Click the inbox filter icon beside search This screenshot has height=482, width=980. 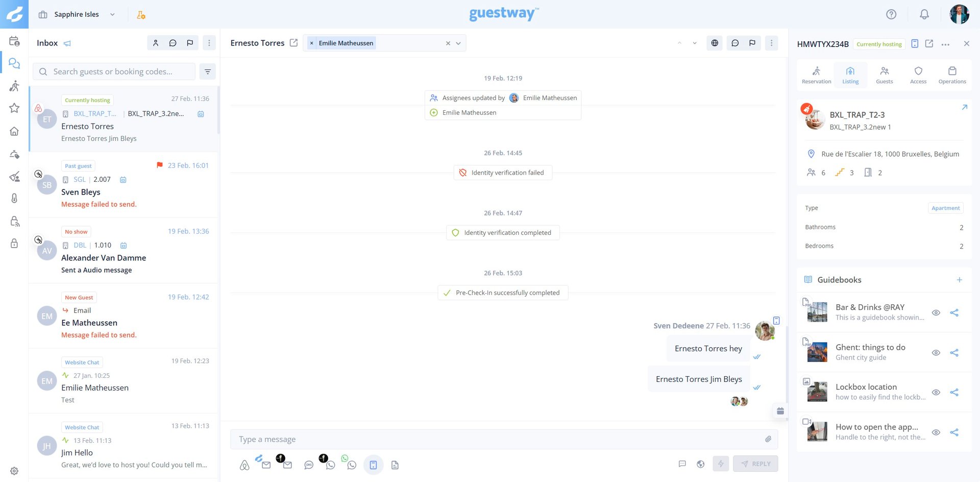click(208, 72)
